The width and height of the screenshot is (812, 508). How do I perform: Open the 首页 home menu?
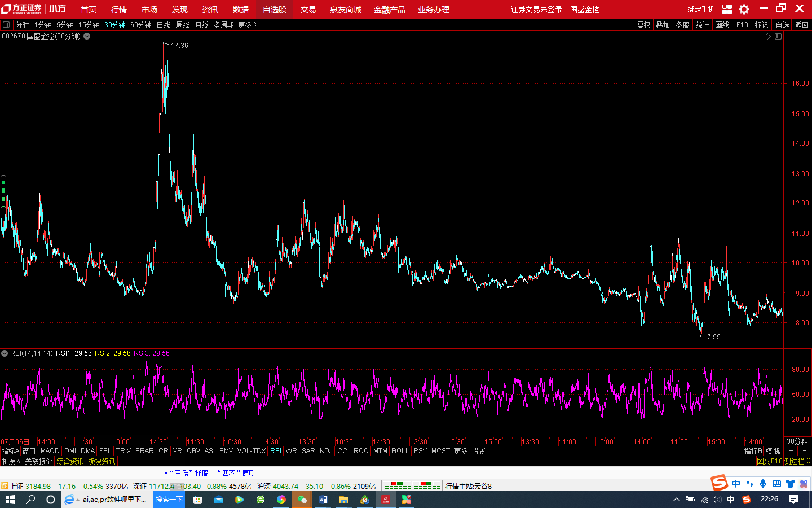point(89,10)
